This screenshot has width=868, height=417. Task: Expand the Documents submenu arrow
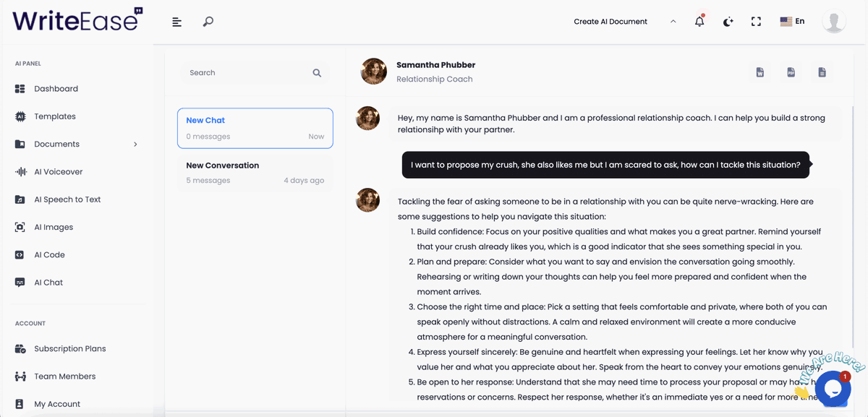pyautogui.click(x=135, y=144)
